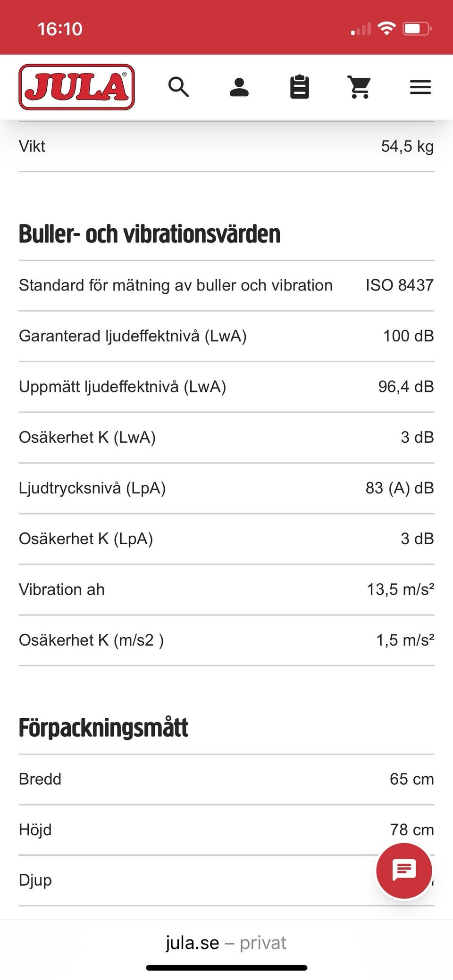Open the shopping list clipboard icon
453x980 pixels.
click(x=299, y=87)
